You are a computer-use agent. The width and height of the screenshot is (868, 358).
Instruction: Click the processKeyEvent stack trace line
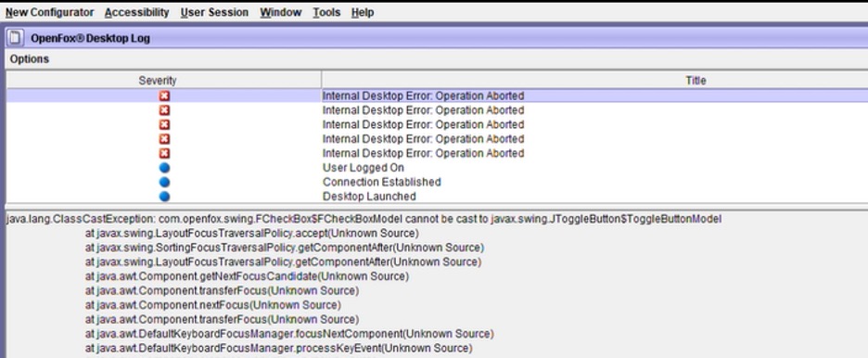[x=278, y=349]
